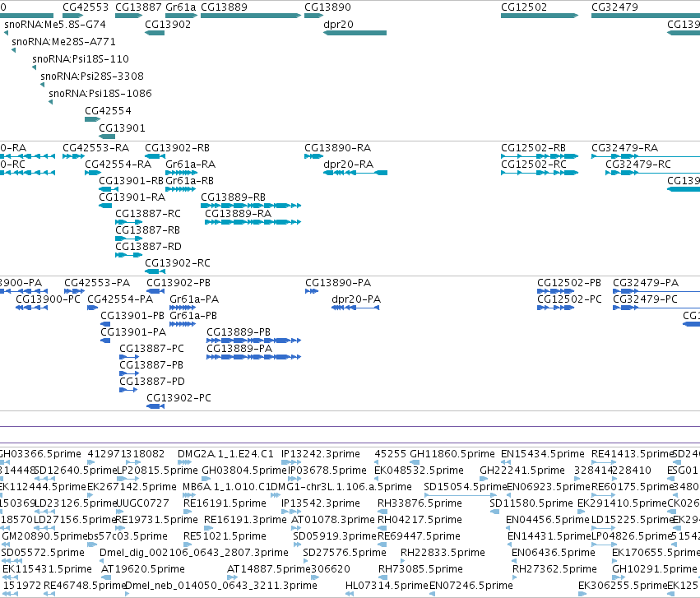Select transcript CG13901-RB label
700x598 pixels.
click(x=132, y=181)
